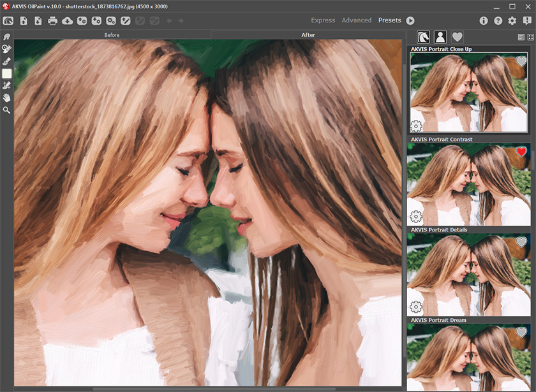Print the image using the printer icon
This screenshot has width=536, height=392.
tap(53, 20)
